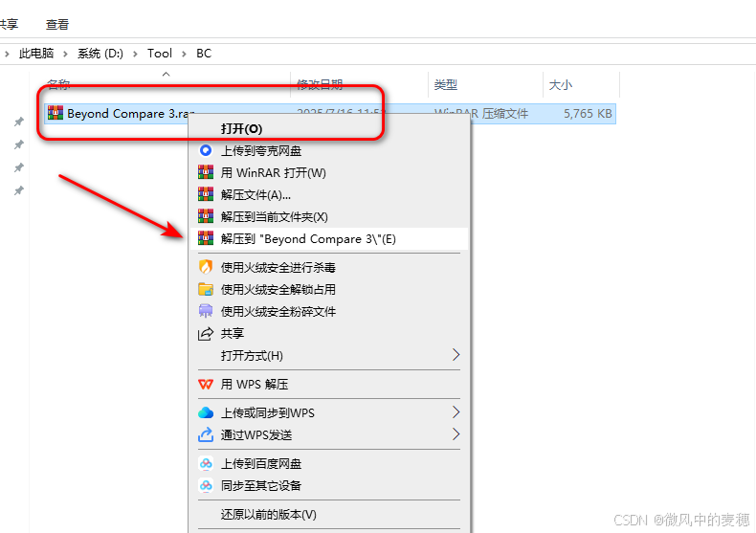The image size is (756, 533).
Task: Select 同步至其它设备
Action: [x=329, y=485]
